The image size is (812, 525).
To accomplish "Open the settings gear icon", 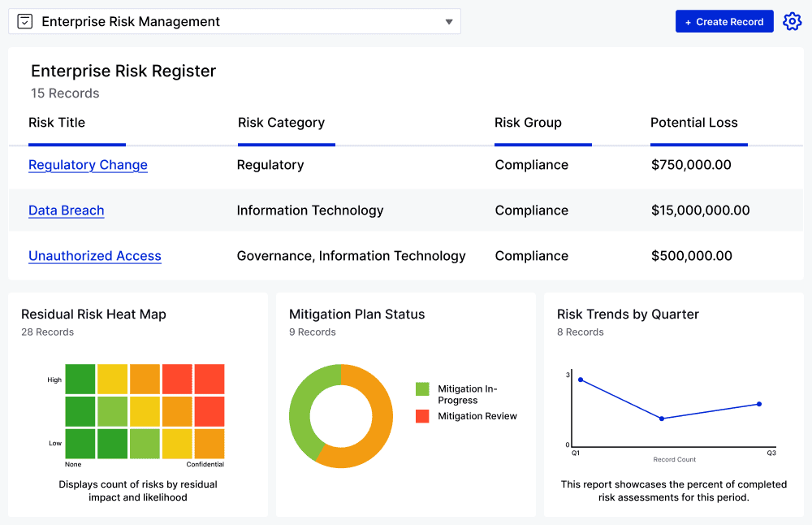I will pos(792,21).
